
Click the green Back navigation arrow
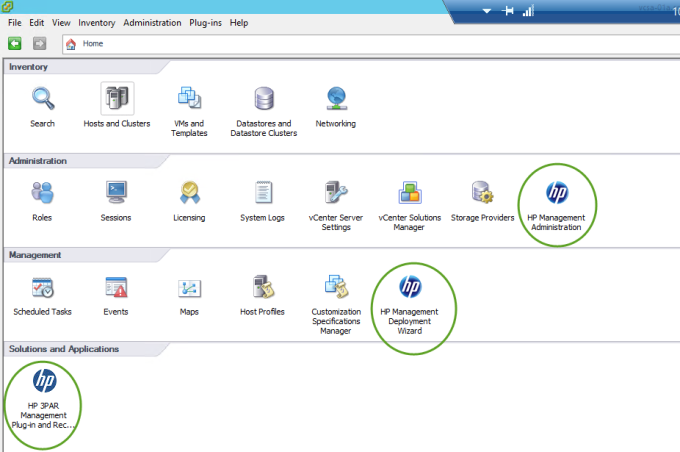15,43
